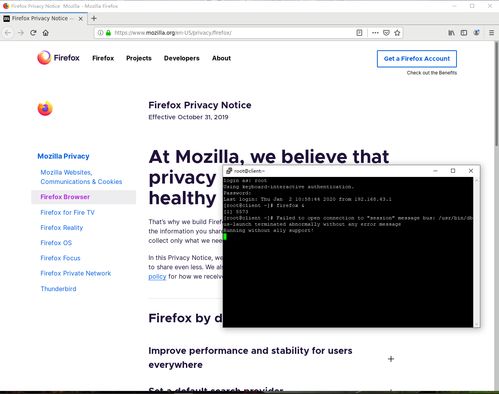499x394 pixels.
Task: Expand the Improve performance and stability section
Action: coord(391,359)
